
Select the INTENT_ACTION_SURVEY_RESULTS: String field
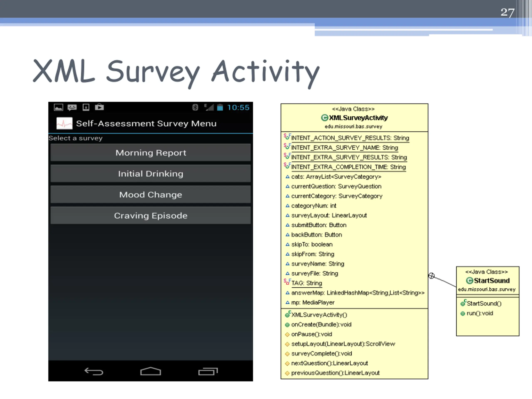coord(350,138)
